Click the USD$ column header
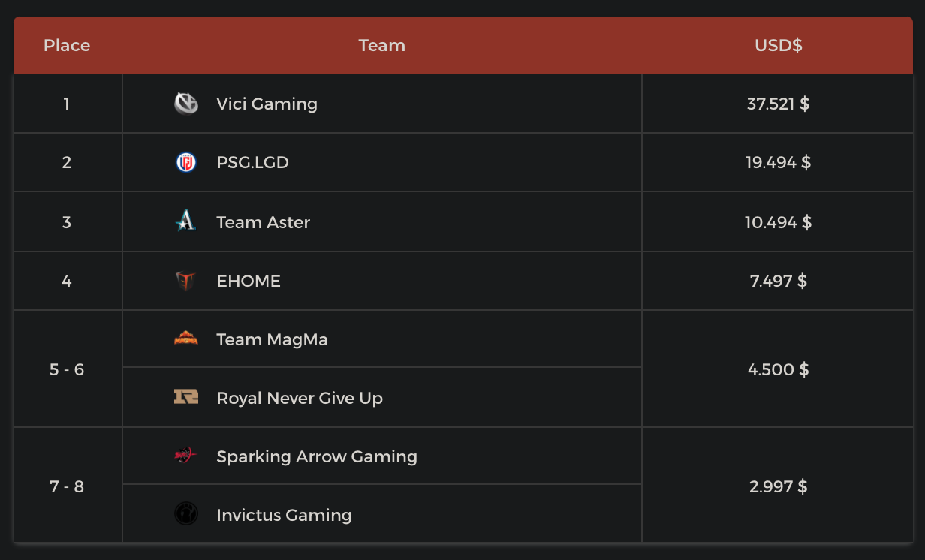 point(779,45)
